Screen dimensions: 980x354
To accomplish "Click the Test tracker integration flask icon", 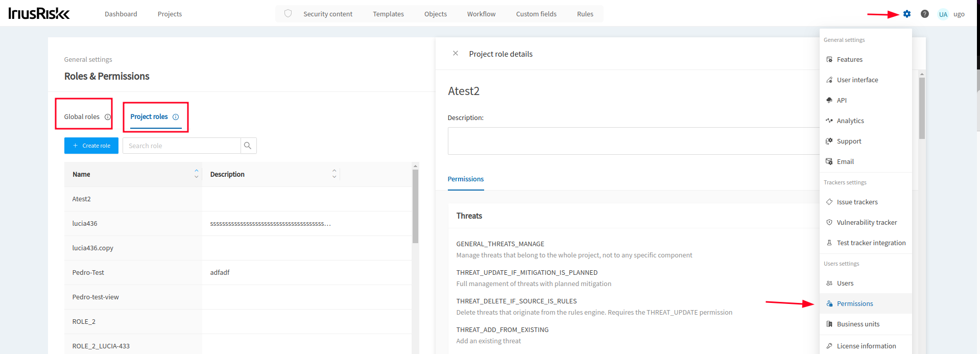I will click(829, 243).
